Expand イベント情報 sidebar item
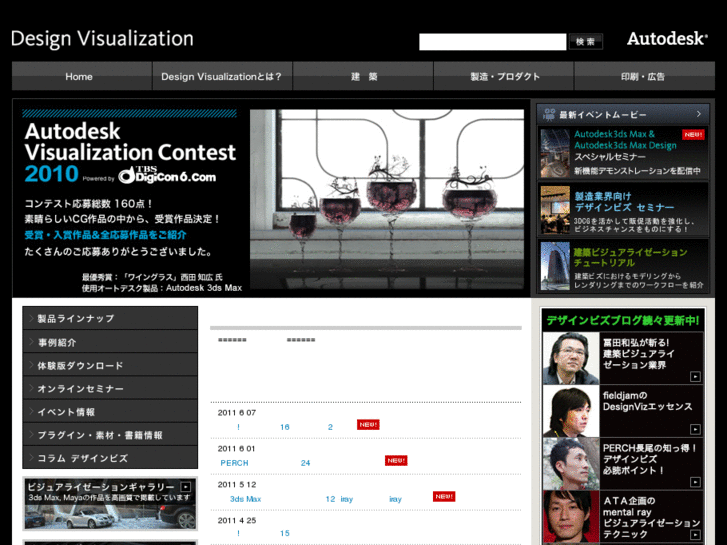The image size is (727, 545). (x=110, y=412)
